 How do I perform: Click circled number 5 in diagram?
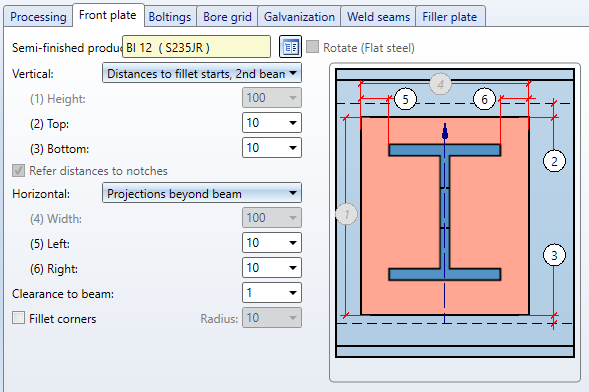405,100
